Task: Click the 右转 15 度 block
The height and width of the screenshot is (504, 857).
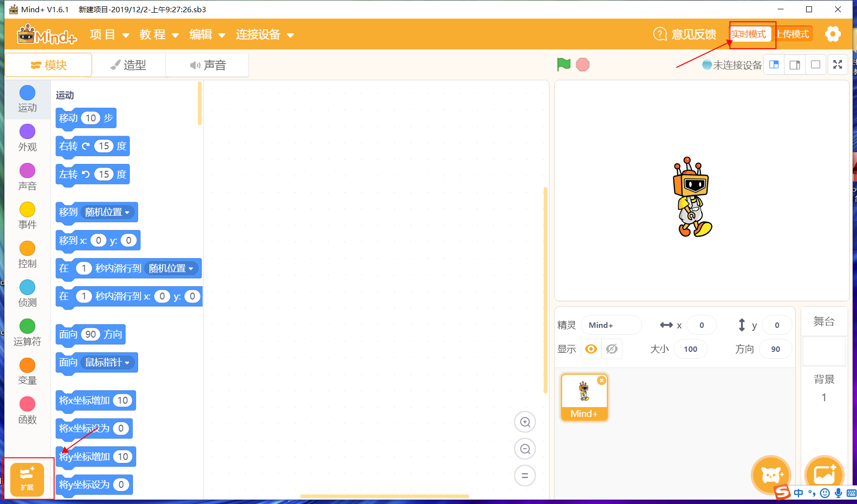Action: (93, 146)
